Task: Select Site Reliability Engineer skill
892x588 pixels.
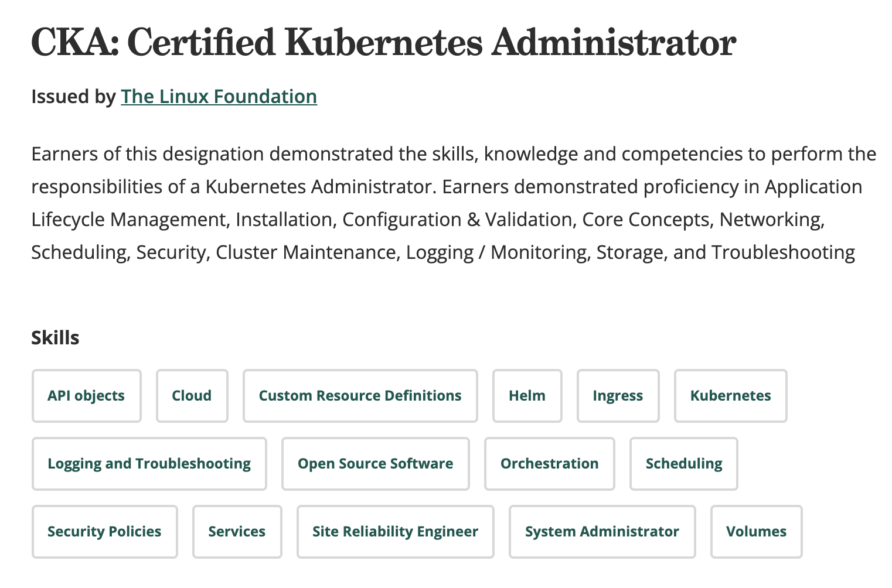Action: point(396,532)
